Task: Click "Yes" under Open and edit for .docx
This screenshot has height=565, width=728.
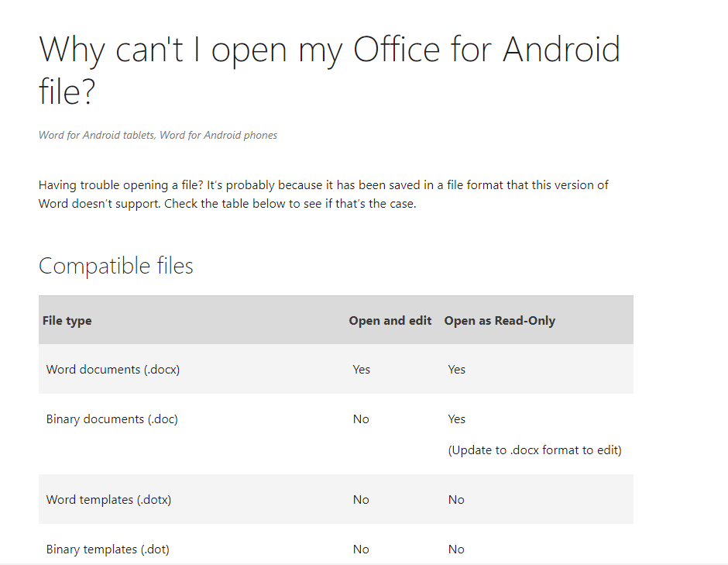Action: pos(361,370)
